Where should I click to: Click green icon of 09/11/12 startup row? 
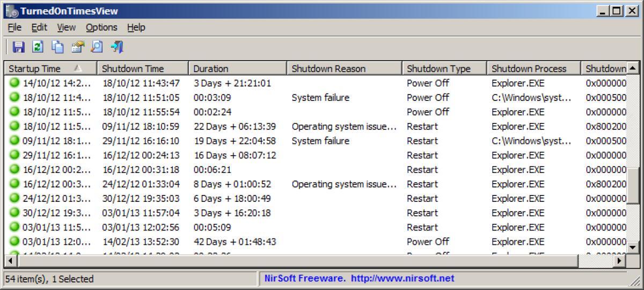click(x=14, y=141)
